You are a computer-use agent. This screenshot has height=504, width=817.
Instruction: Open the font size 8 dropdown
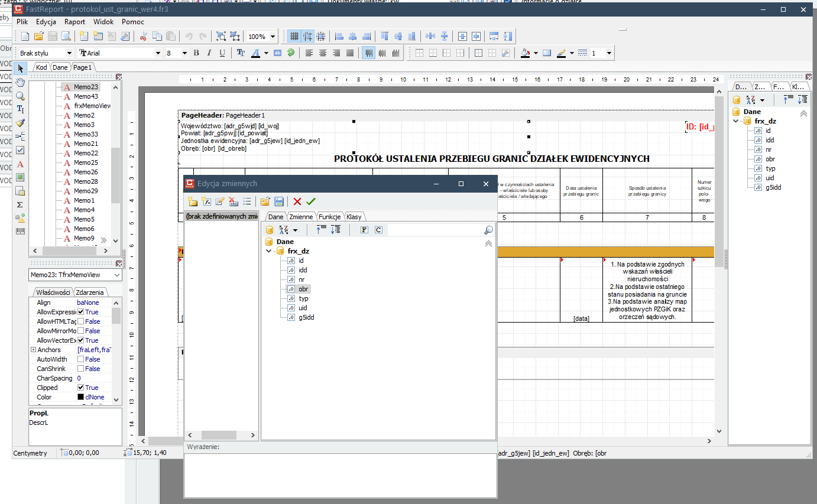tap(185, 53)
